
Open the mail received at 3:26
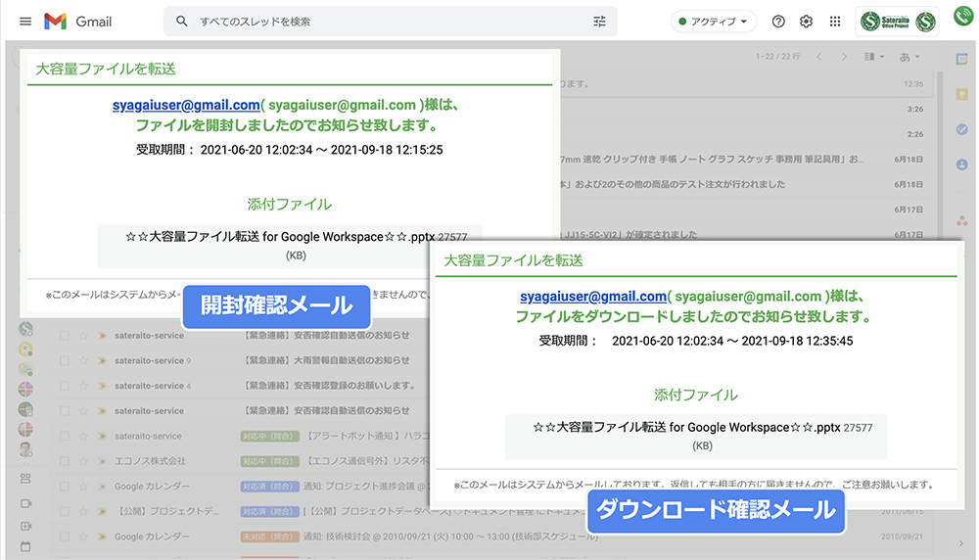pyautogui.click(x=746, y=109)
